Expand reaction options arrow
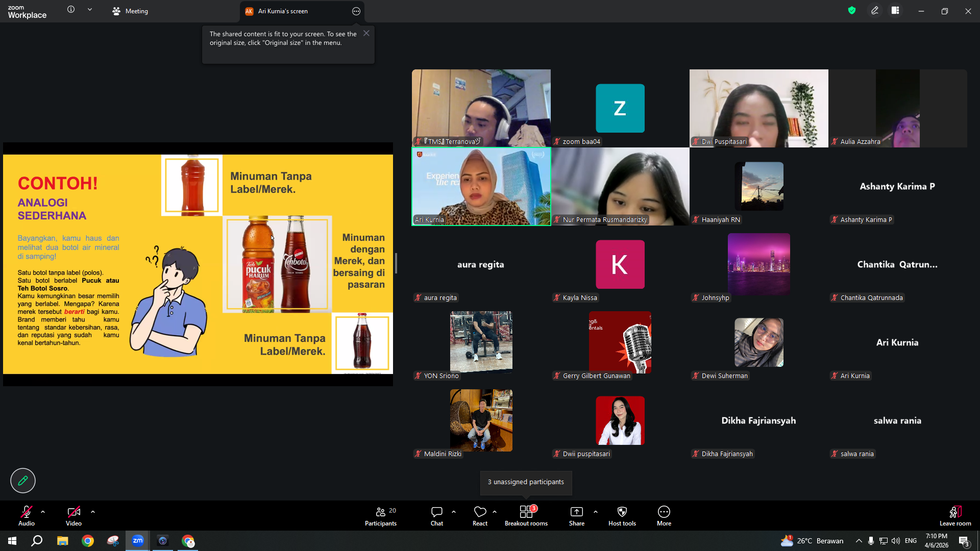980x551 pixels. (495, 512)
